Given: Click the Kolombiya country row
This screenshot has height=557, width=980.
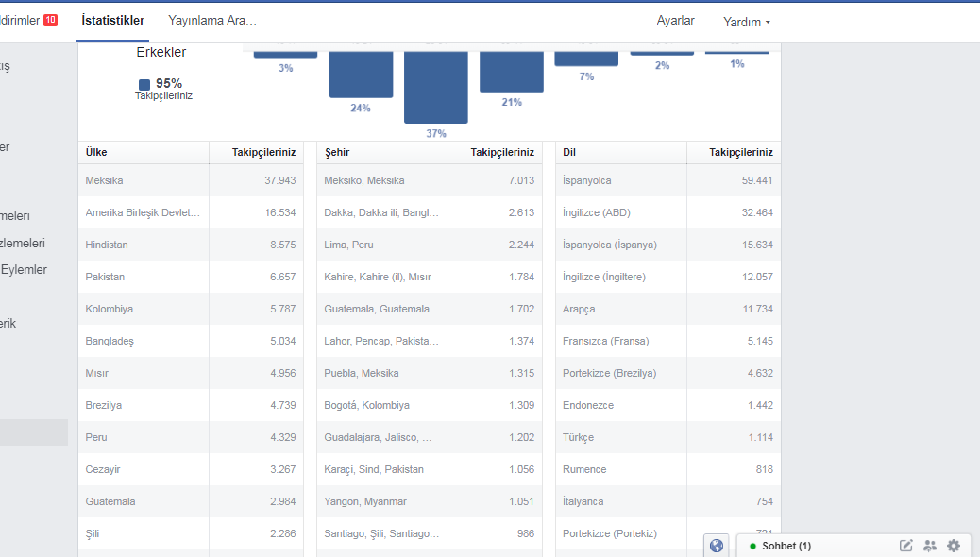Looking at the screenshot, I should point(191,309).
